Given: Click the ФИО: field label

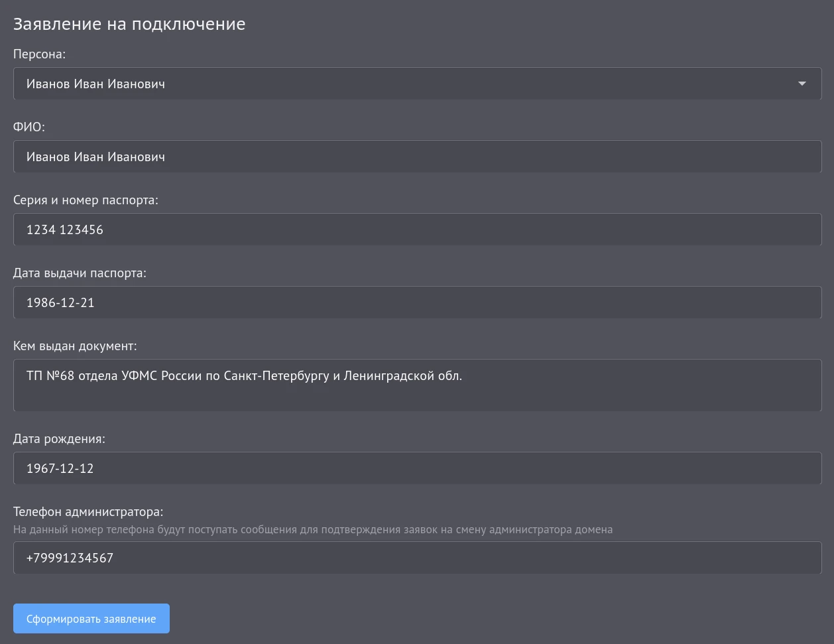Looking at the screenshot, I should 29,127.
